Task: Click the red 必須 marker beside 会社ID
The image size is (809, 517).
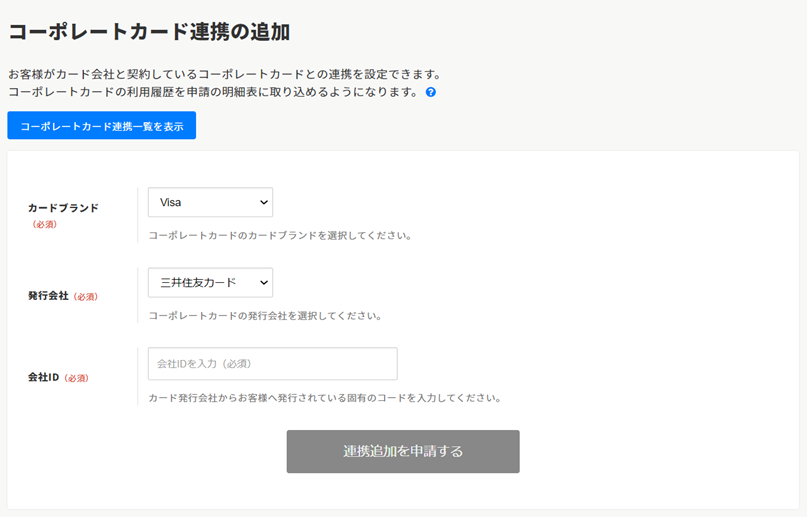Action: point(77,379)
